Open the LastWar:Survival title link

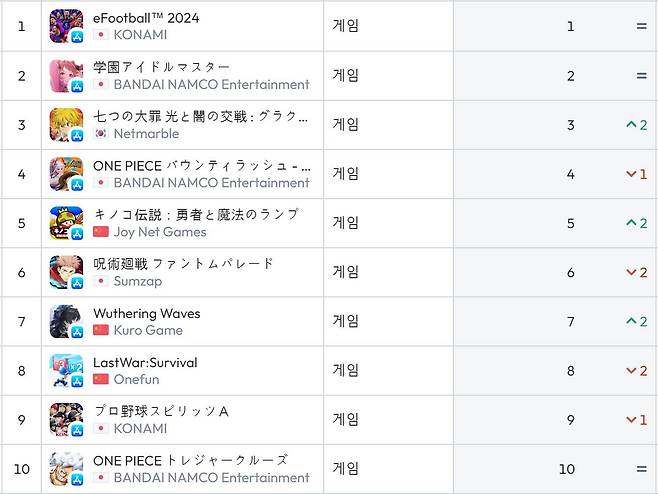click(x=145, y=362)
